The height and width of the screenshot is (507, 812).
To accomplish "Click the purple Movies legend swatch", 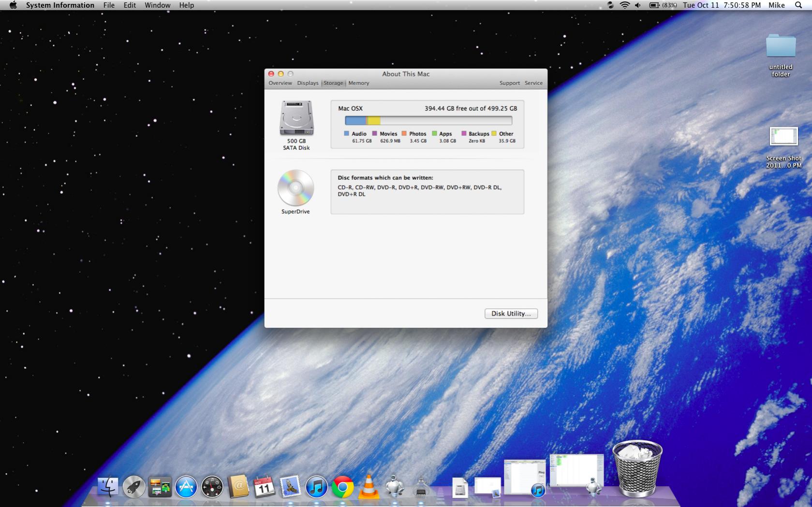I will 374,133.
